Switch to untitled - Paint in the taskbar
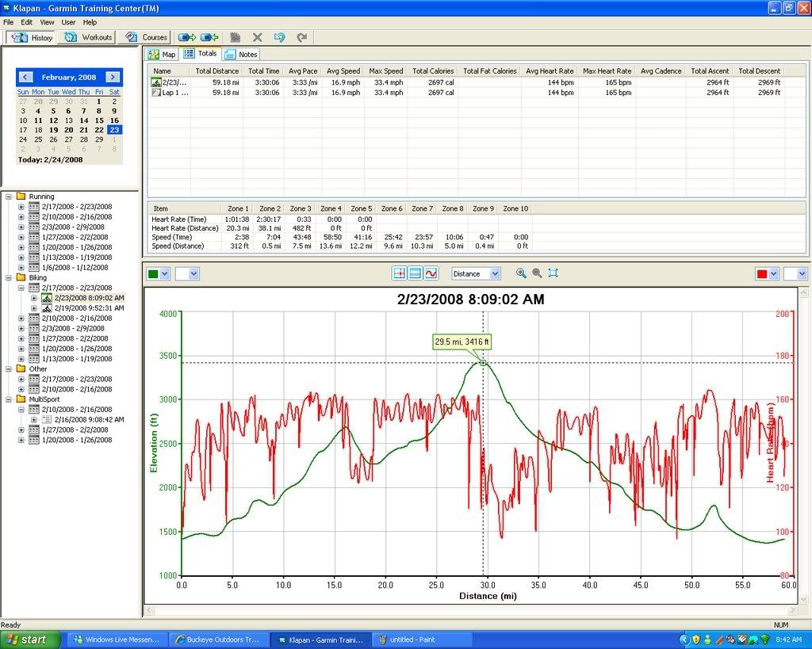 [x=421, y=639]
